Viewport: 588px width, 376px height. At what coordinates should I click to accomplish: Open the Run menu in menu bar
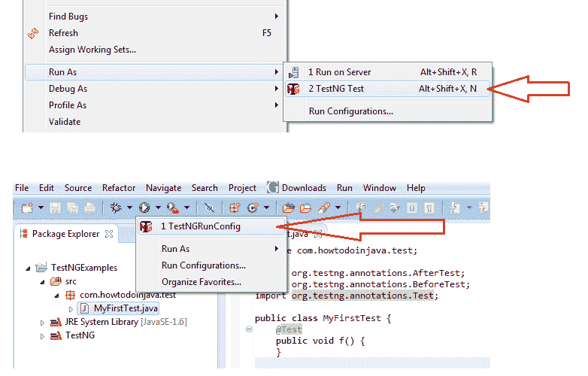[344, 188]
